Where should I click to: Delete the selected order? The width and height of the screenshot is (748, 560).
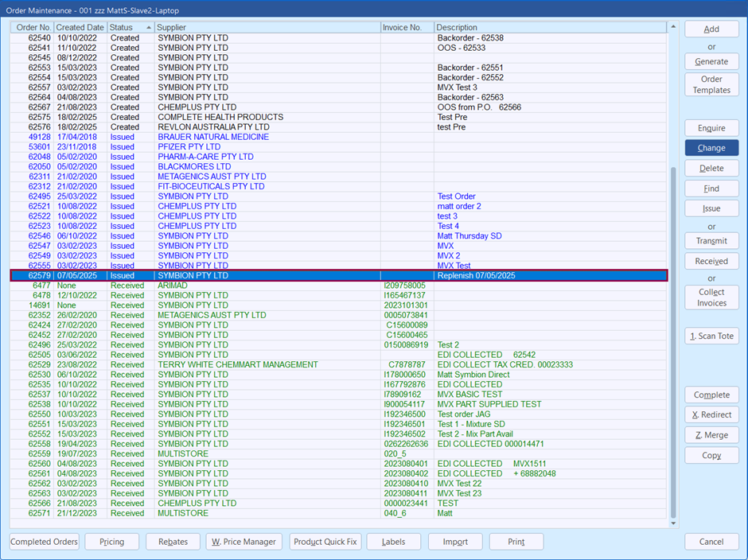(711, 169)
